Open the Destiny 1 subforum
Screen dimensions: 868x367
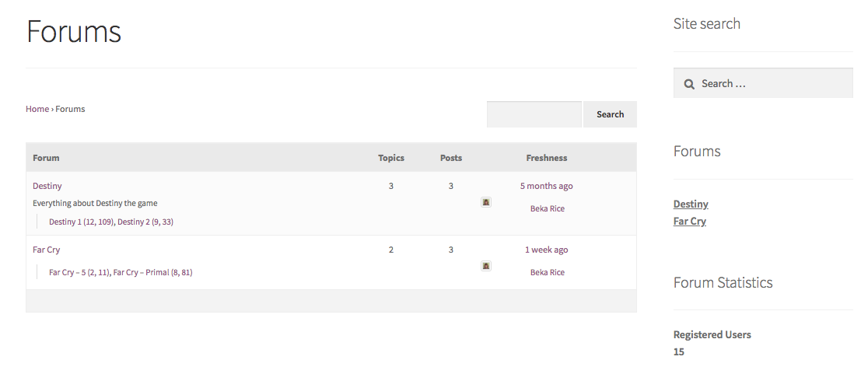coord(82,222)
